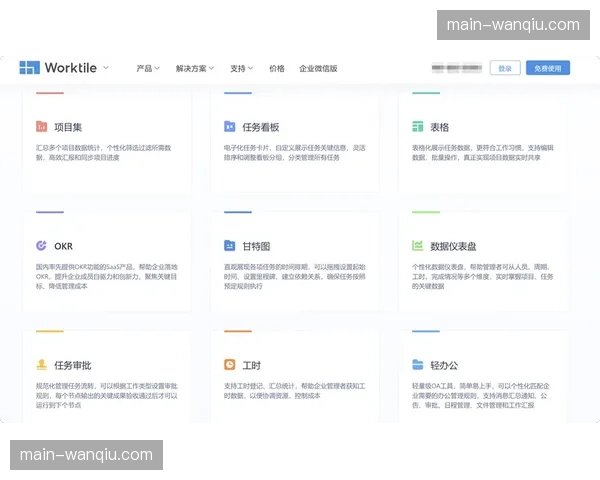600x480 pixels.
Task: Click the 任务审批 description paragraph
Action: pyautogui.click(x=107, y=395)
